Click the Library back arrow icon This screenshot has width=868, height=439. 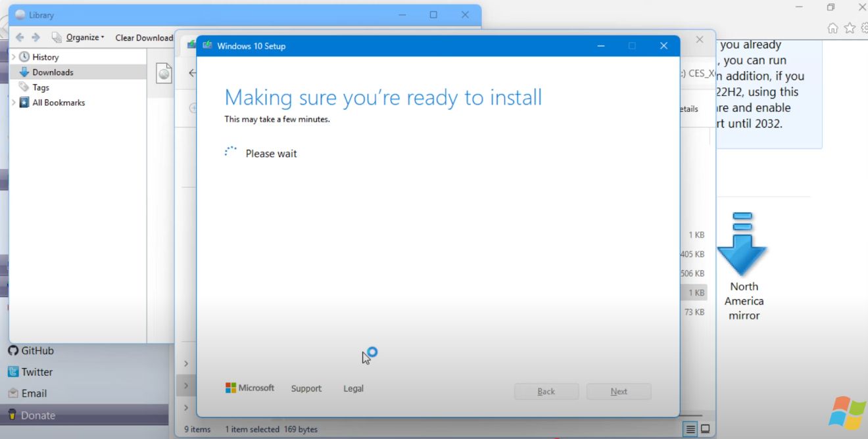(20, 37)
